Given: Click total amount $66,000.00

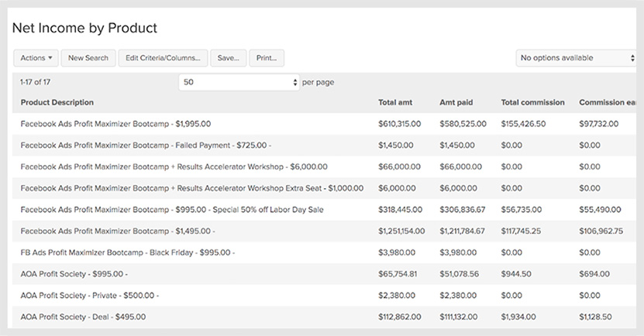Looking at the screenshot, I should [400, 166].
